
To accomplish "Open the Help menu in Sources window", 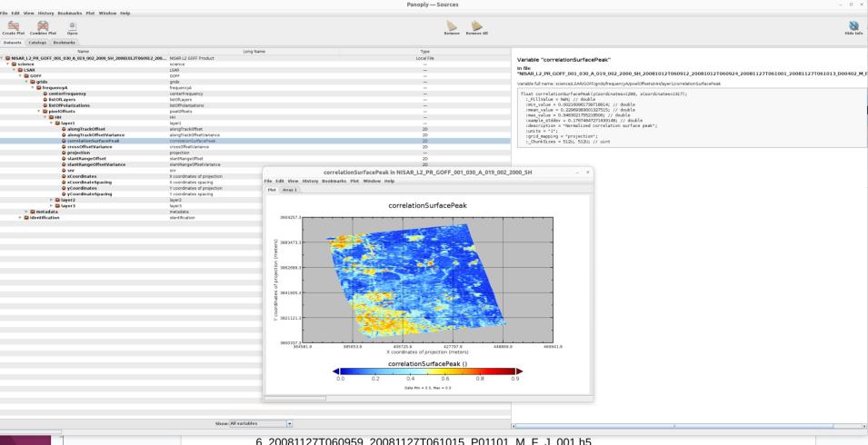I will pos(125,13).
